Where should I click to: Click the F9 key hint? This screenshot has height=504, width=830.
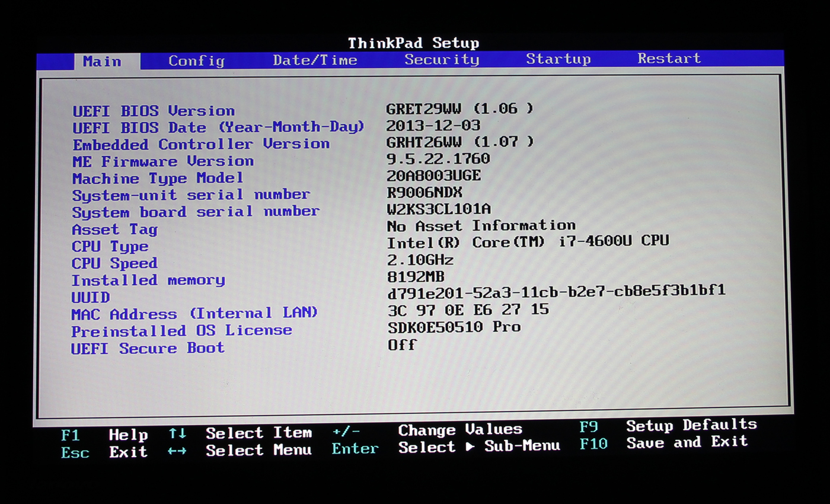(x=589, y=427)
